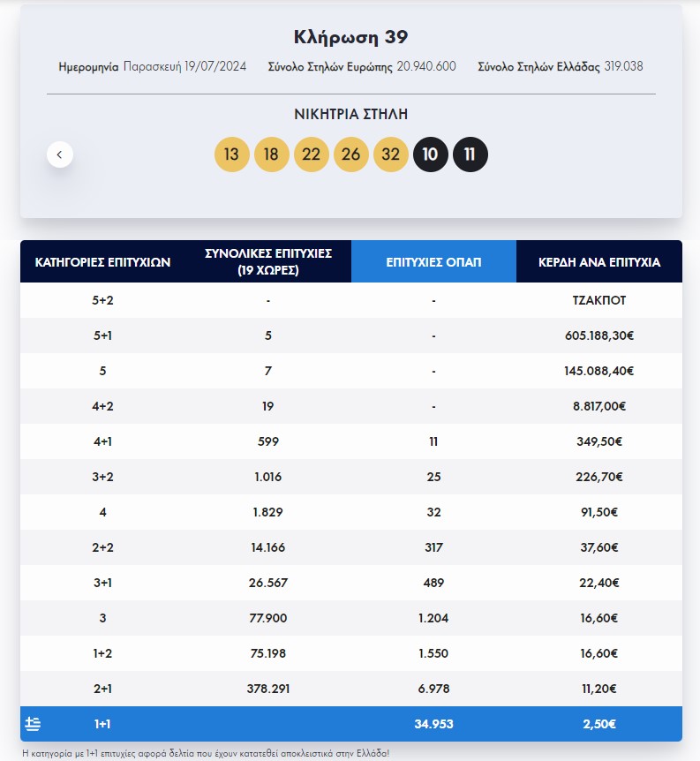Open the ΚΕΡΔΗ ΑΝΑ ΕΠΙΤΥΧΙΑ column header
Image resolution: width=700 pixels, height=761 pixels.
tap(599, 261)
